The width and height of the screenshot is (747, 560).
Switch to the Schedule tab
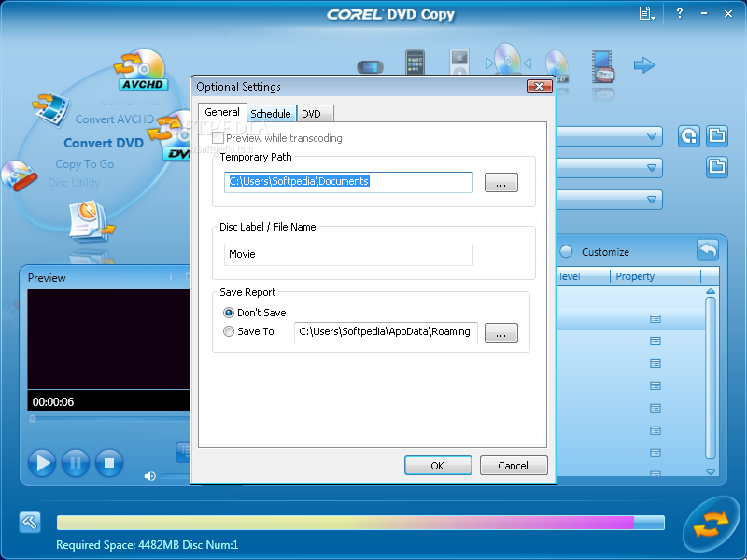[x=271, y=114]
